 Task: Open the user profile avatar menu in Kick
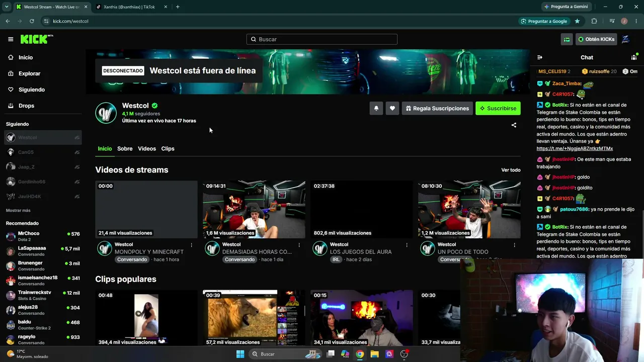[x=626, y=39]
